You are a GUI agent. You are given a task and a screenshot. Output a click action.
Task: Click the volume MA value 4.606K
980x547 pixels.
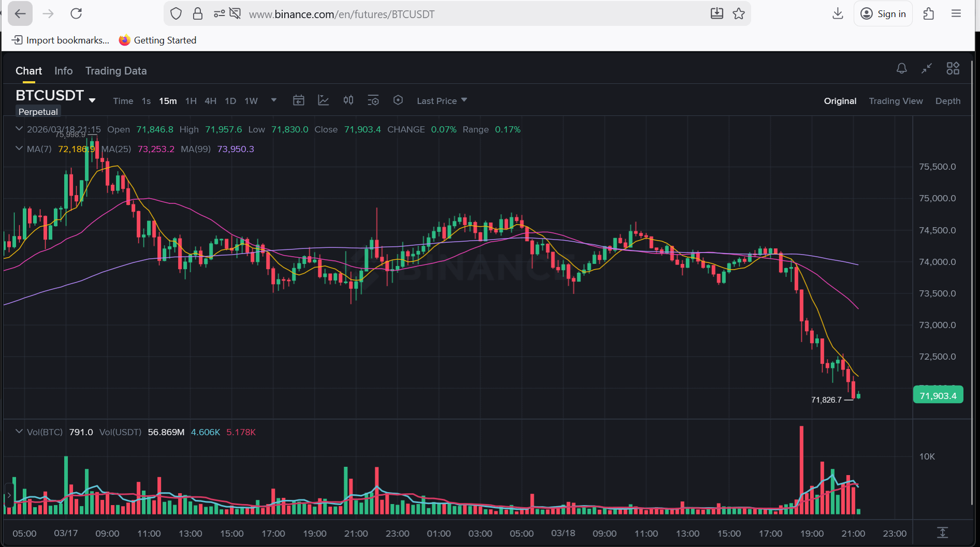pos(206,432)
